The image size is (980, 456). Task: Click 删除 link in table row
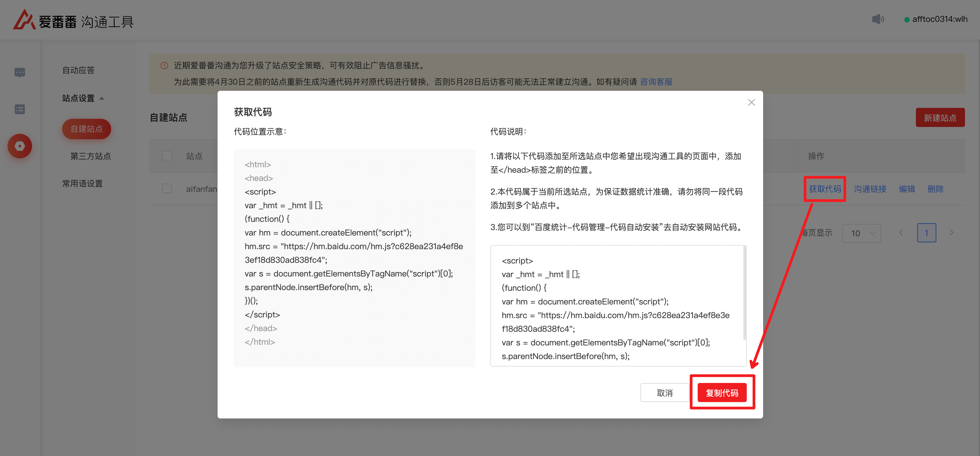[935, 189]
